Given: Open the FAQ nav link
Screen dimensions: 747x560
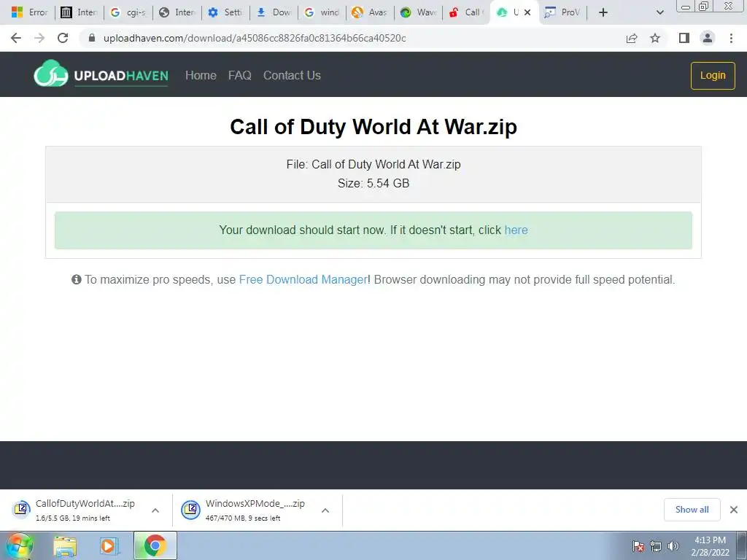Looking at the screenshot, I should pyautogui.click(x=239, y=75).
